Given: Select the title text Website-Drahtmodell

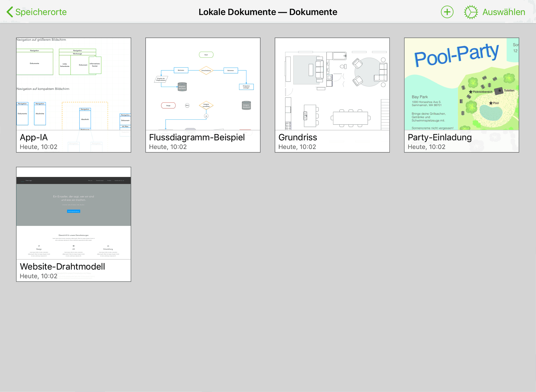Looking at the screenshot, I should pyautogui.click(x=62, y=267).
